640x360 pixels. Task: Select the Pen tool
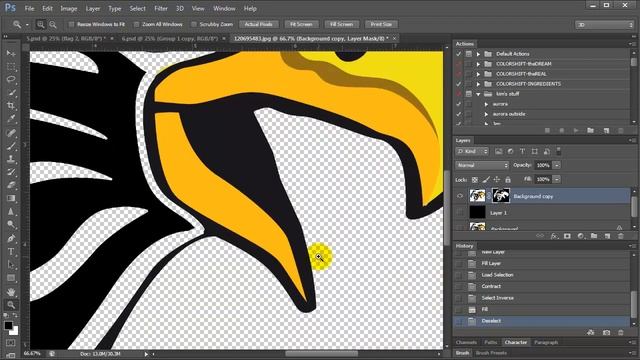(x=11, y=238)
